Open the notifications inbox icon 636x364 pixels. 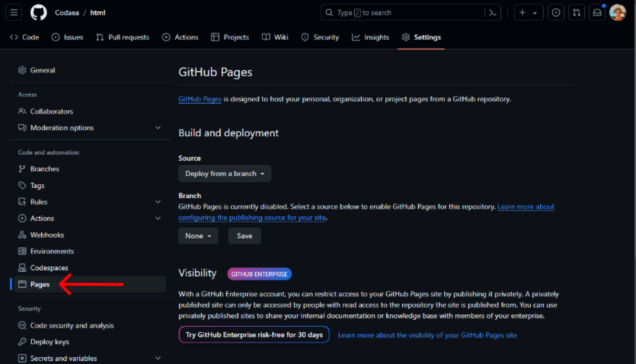pos(597,13)
